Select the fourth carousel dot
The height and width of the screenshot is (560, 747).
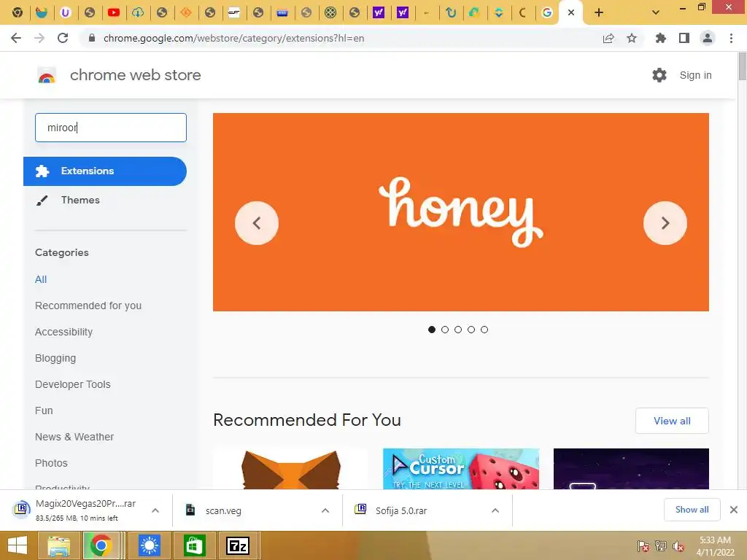pyautogui.click(x=471, y=330)
